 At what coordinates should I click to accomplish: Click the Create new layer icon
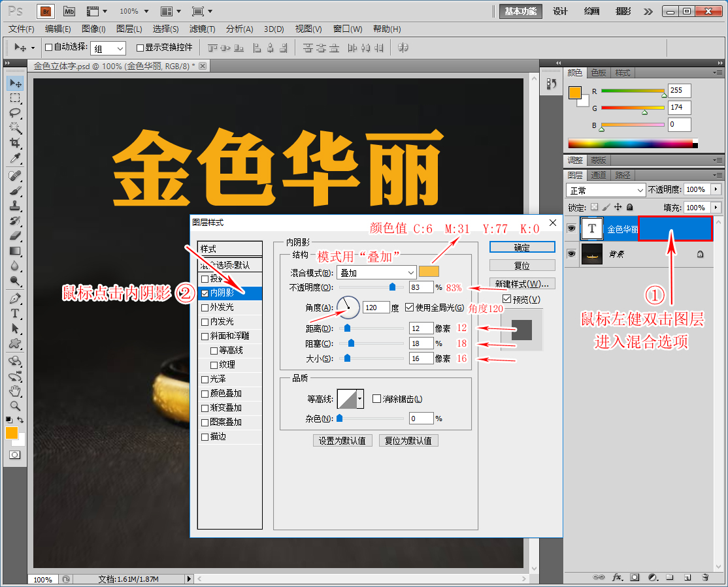[687, 577]
